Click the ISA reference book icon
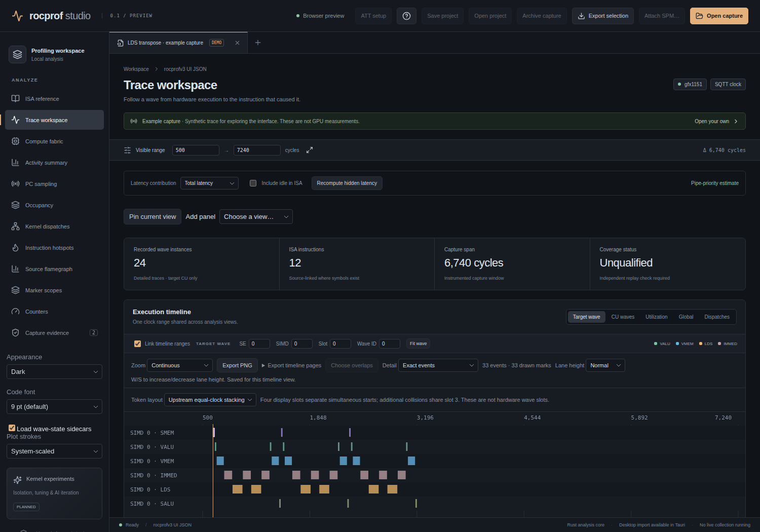Viewport: 760px width, 532px height. tap(16, 99)
